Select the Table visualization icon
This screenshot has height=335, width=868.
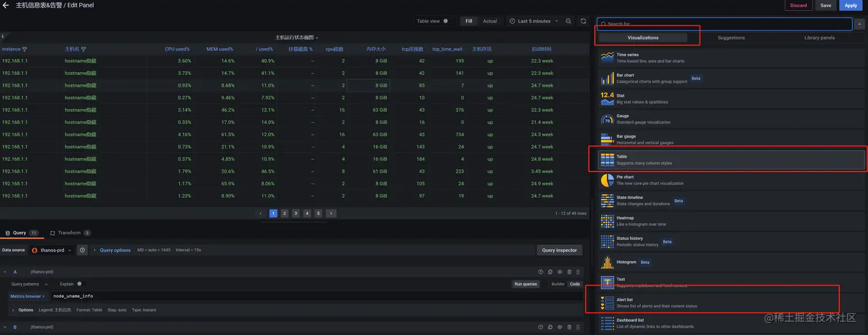tap(607, 159)
